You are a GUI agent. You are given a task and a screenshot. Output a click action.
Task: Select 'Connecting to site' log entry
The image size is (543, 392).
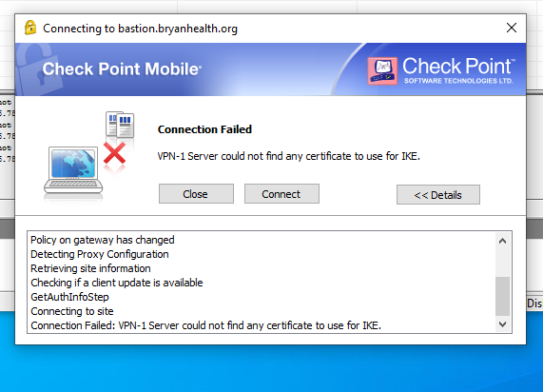pyautogui.click(x=72, y=311)
